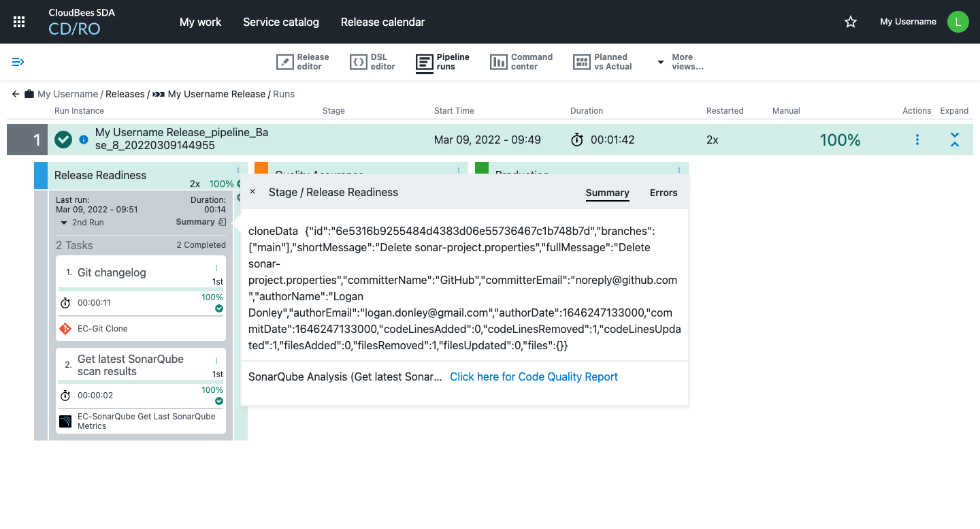Click the favorites star icon
Image resolution: width=980 pixels, height=529 pixels.
click(x=850, y=21)
